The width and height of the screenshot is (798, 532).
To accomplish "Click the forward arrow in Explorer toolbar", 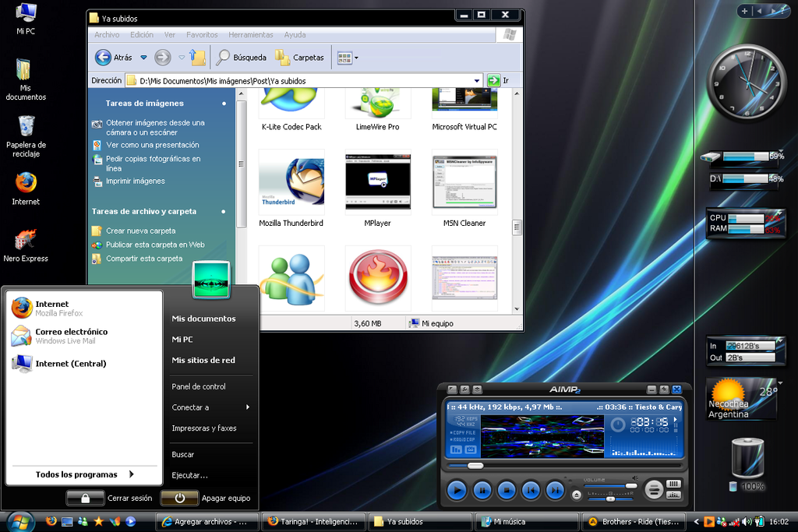I will [162, 58].
